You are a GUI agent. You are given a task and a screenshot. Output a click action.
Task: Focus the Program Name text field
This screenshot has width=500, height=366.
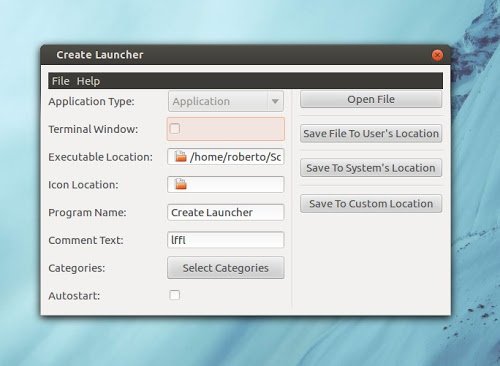pyautogui.click(x=226, y=212)
